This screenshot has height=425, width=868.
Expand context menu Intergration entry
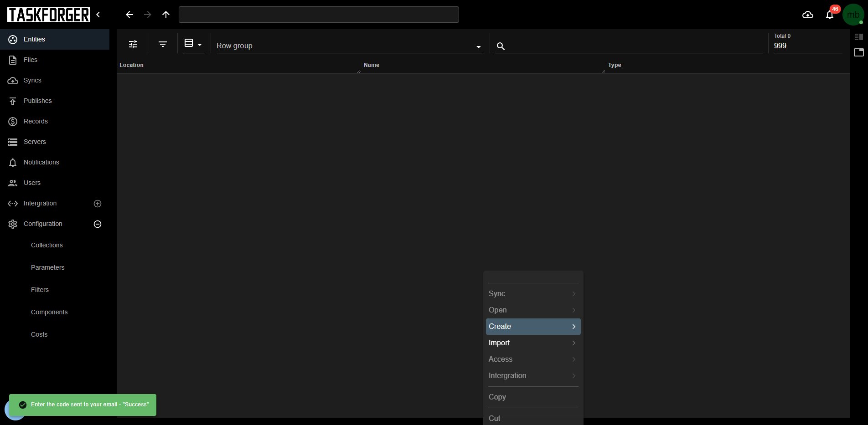click(x=533, y=376)
